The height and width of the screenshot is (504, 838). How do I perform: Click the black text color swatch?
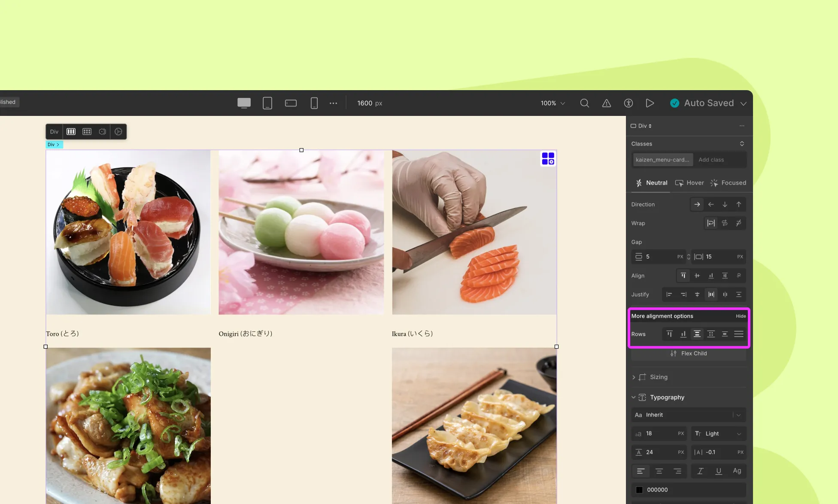point(639,490)
